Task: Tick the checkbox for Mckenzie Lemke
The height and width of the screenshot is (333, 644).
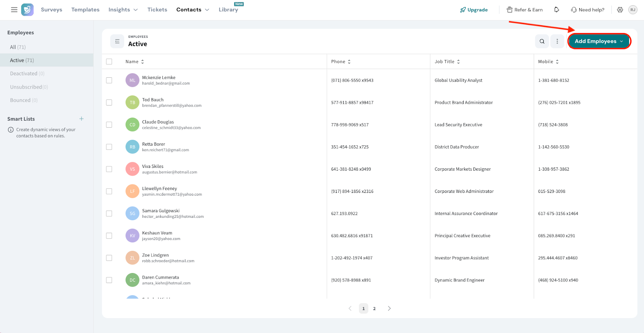Action: click(x=109, y=80)
